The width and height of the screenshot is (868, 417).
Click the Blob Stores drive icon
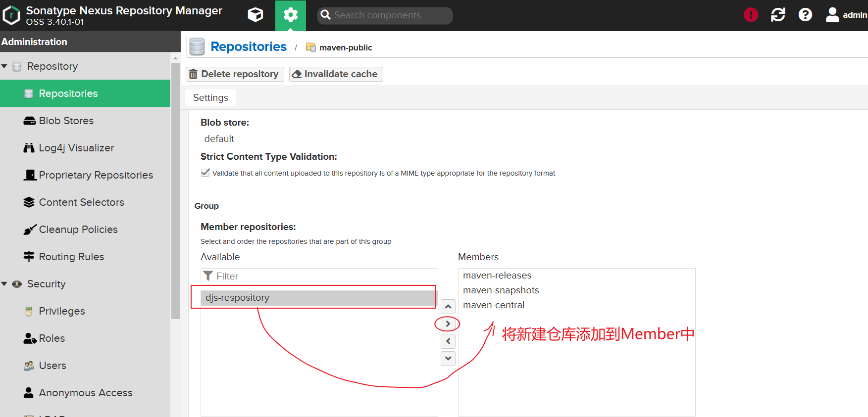tap(30, 121)
